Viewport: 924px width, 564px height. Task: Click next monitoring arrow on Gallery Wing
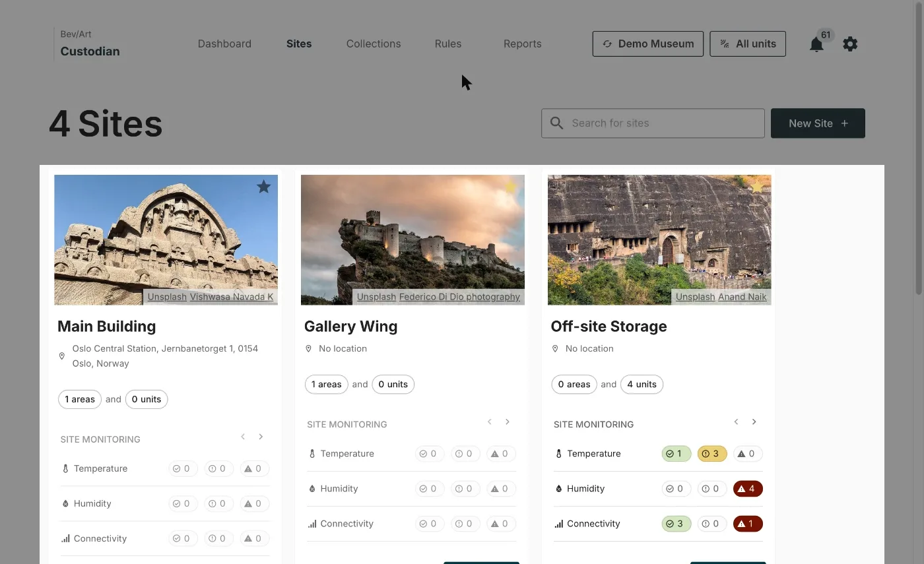[508, 422]
